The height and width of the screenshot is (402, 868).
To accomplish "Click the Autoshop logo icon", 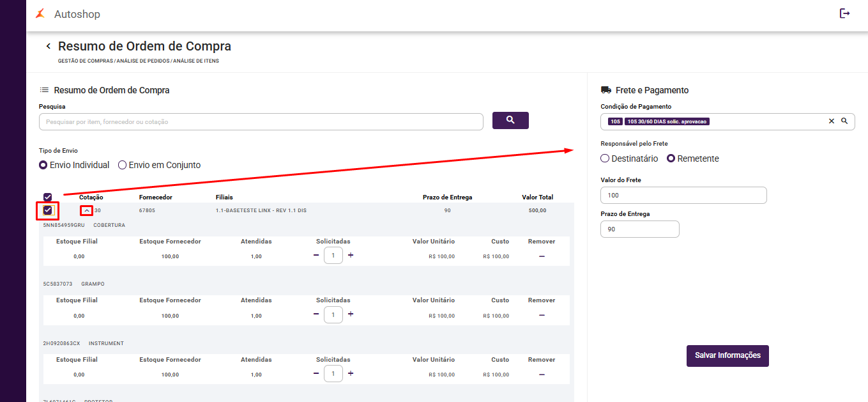I will pyautogui.click(x=40, y=14).
